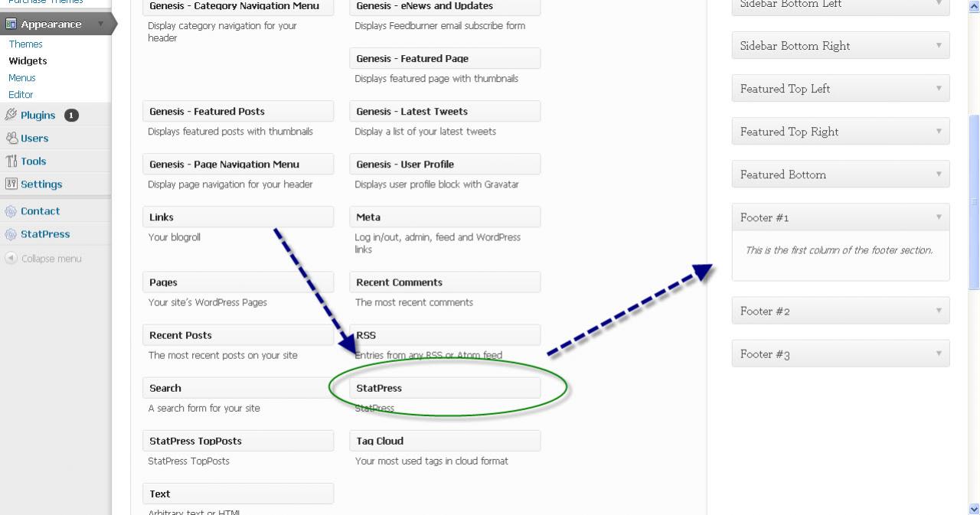Open the Settings menu
The width and height of the screenshot is (980, 515).
click(41, 184)
